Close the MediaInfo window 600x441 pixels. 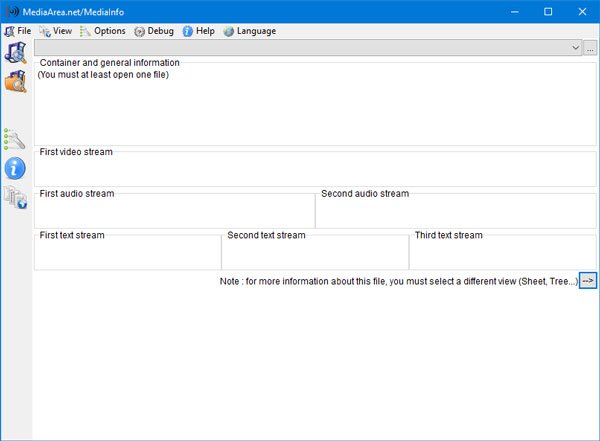(x=582, y=12)
